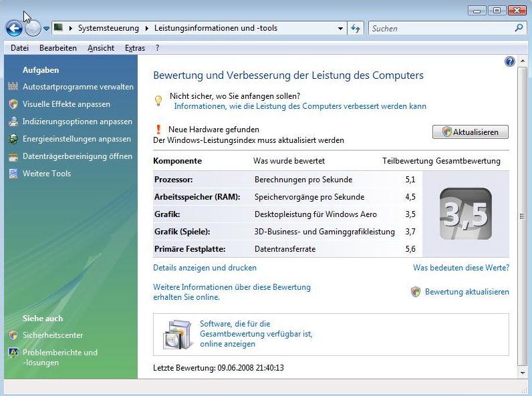
Task: Click the Teilbewertung value 5,6
Action: pyautogui.click(x=410, y=249)
